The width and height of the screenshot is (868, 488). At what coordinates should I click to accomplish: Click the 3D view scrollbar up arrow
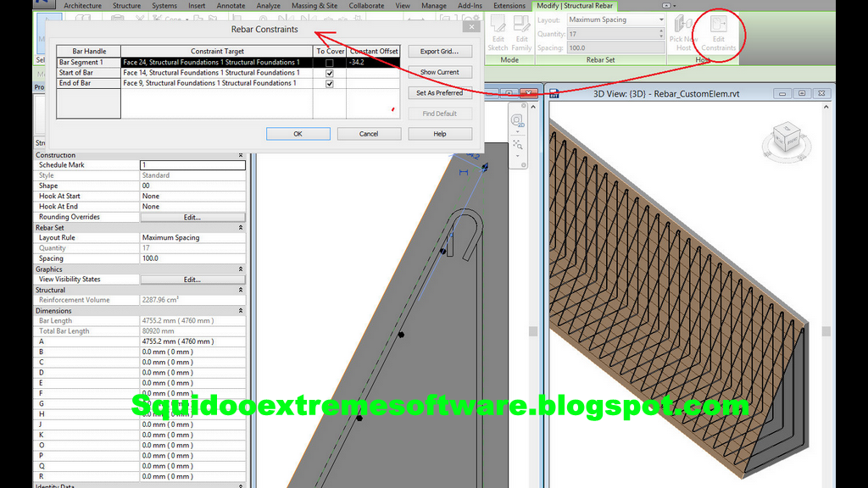826,107
